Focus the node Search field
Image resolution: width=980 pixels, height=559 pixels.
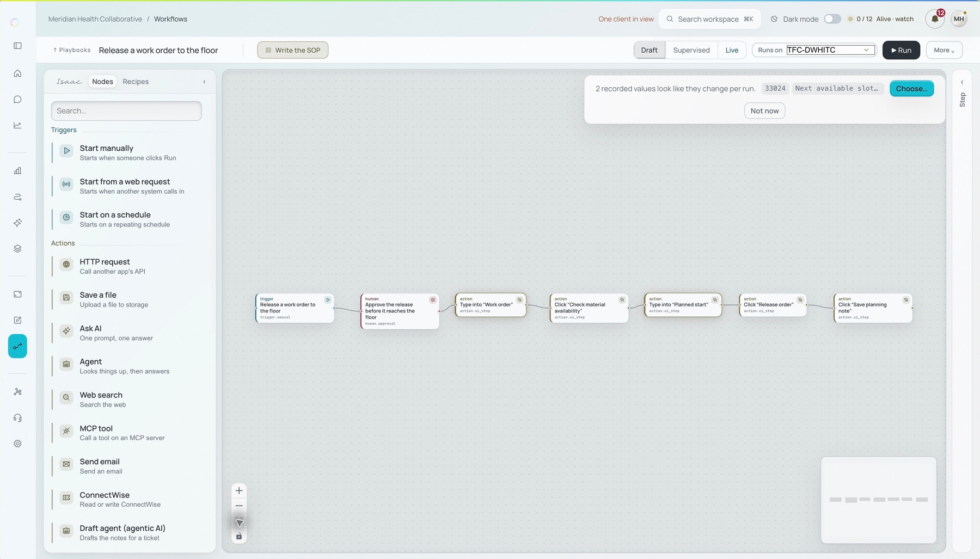[x=126, y=111]
